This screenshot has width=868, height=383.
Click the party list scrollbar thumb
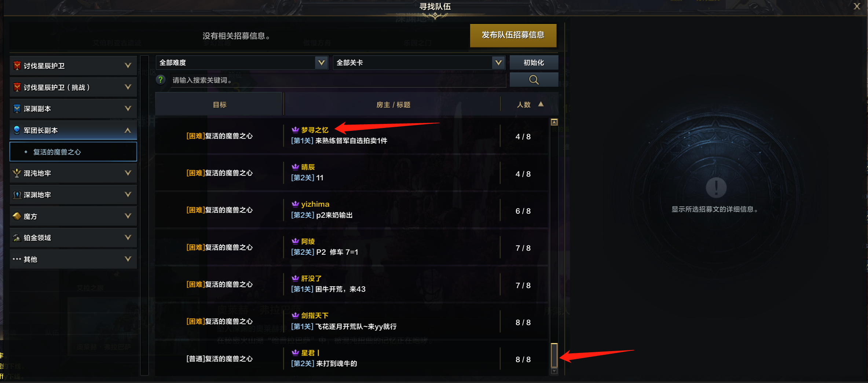[554, 355]
